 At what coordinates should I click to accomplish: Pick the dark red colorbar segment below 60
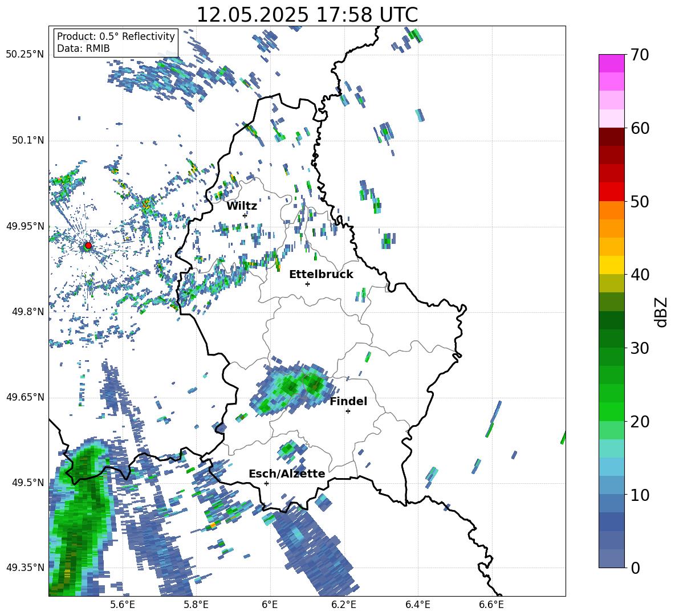611,137
